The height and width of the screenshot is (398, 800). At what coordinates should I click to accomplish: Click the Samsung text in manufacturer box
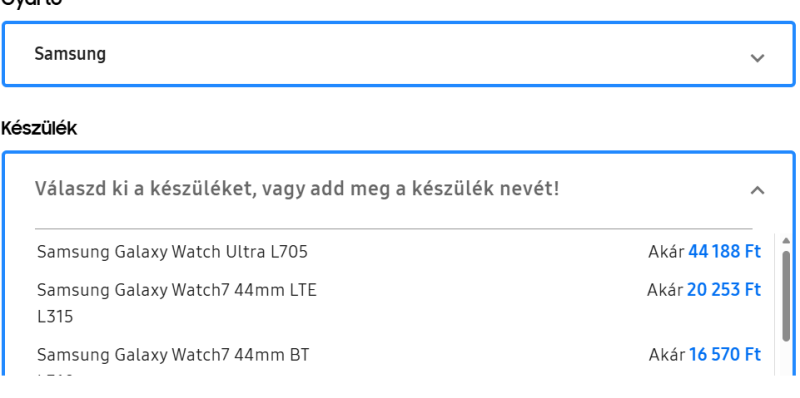coord(70,54)
